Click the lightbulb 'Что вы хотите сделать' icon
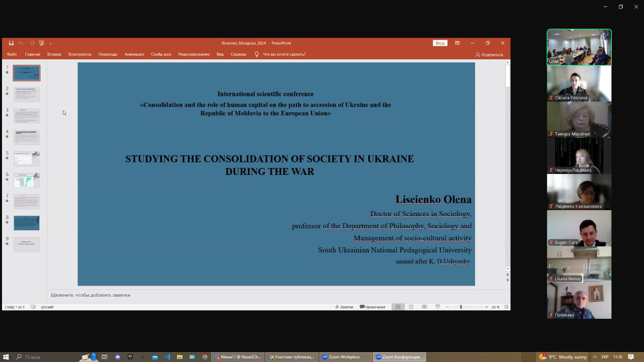Image resolution: width=644 pixels, height=362 pixels. point(257,54)
